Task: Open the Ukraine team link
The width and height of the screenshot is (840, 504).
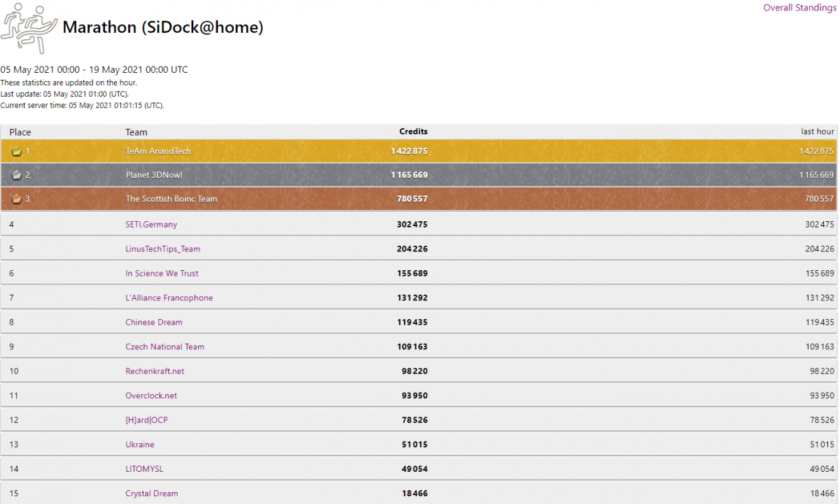Action: tap(140, 445)
